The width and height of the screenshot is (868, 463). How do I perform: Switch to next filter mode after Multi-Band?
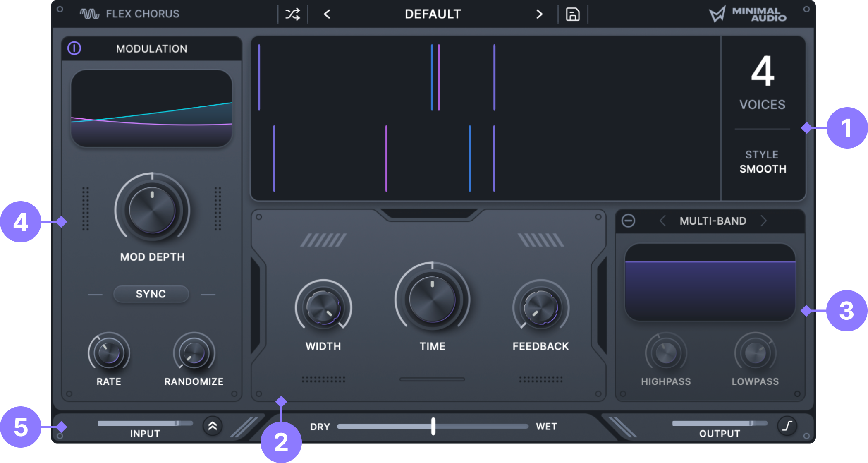click(763, 221)
